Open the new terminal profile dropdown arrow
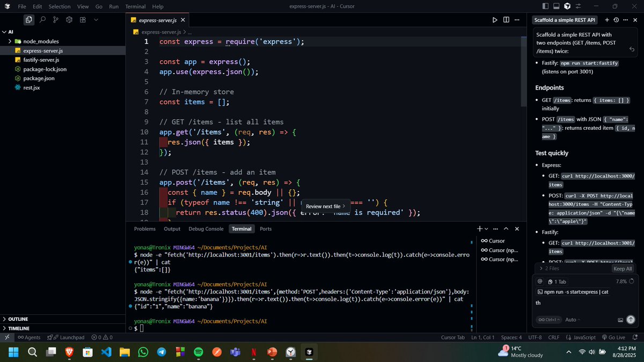Viewport: 644px width, 362px height. point(486,228)
